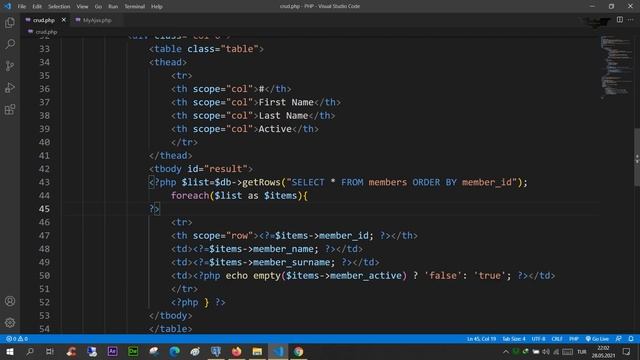
Task: Change CRLF end of line sequence
Action: click(x=557, y=339)
